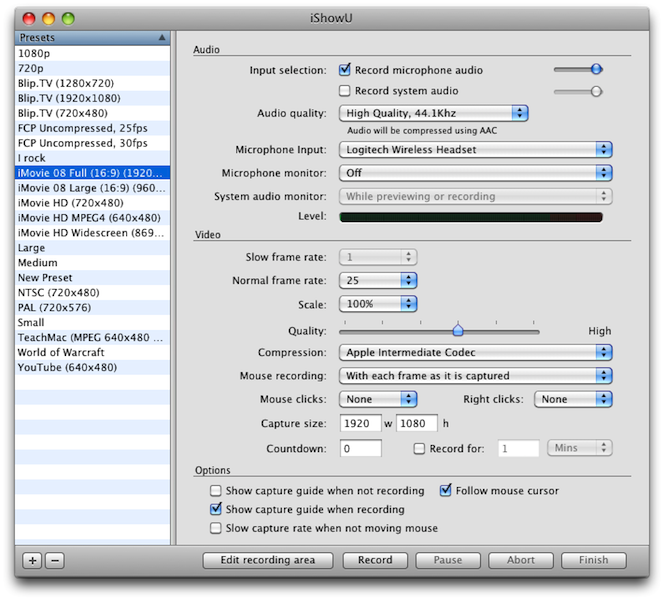The width and height of the screenshot is (664, 600).
Task: Click Edit recording area button
Action: pyautogui.click(x=268, y=560)
